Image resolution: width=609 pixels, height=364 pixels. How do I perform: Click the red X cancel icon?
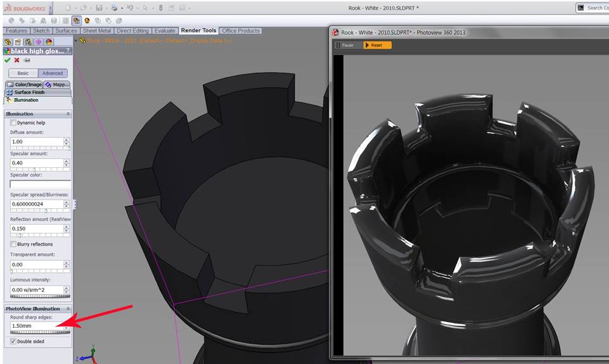pos(16,60)
